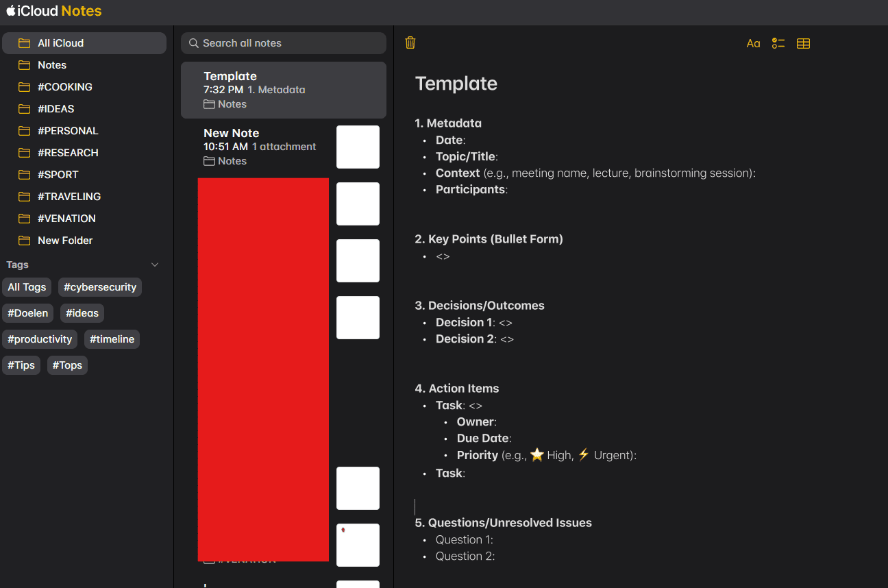Click the '3. Decisions/Outcomes' heading

pyautogui.click(x=480, y=306)
